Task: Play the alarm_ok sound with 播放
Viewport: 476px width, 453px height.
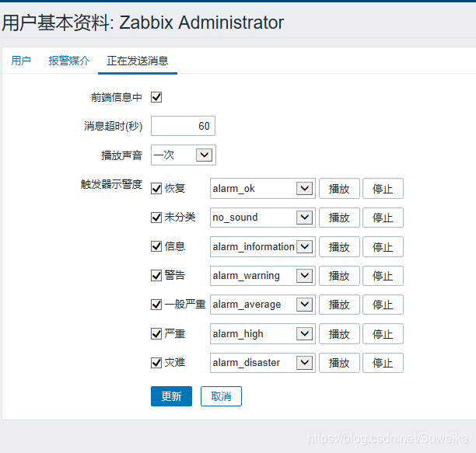Action: [x=339, y=189]
